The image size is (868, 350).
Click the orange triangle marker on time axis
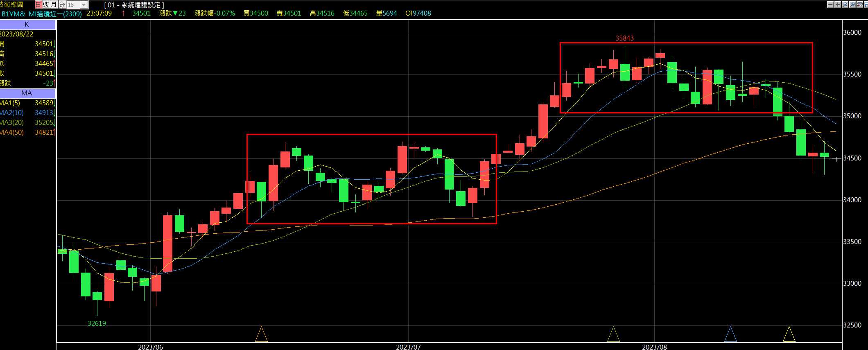[261, 334]
